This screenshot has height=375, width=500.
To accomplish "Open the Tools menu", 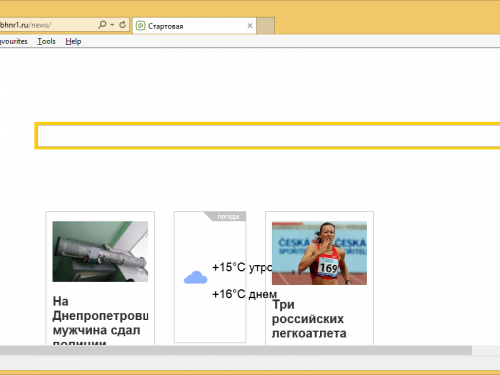I will click(x=46, y=41).
